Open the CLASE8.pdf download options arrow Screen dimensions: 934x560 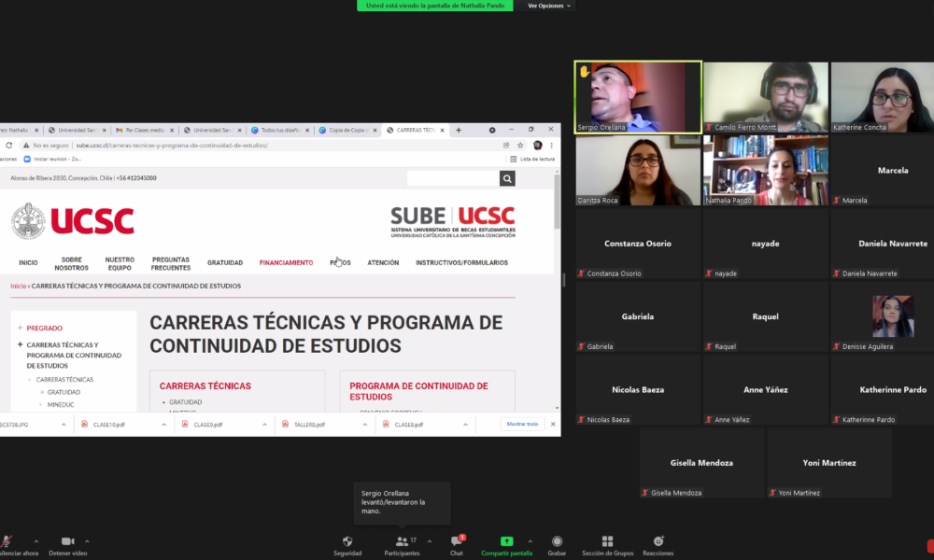(x=465, y=425)
